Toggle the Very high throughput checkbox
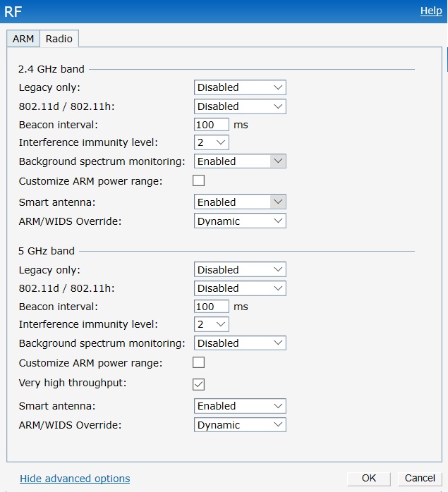The width and height of the screenshot is (448, 492). click(x=199, y=384)
